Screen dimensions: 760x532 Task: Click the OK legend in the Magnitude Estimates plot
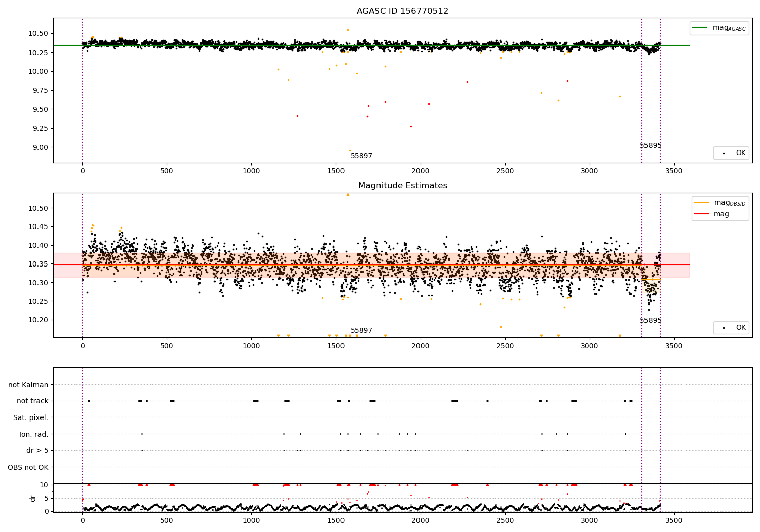(x=732, y=327)
